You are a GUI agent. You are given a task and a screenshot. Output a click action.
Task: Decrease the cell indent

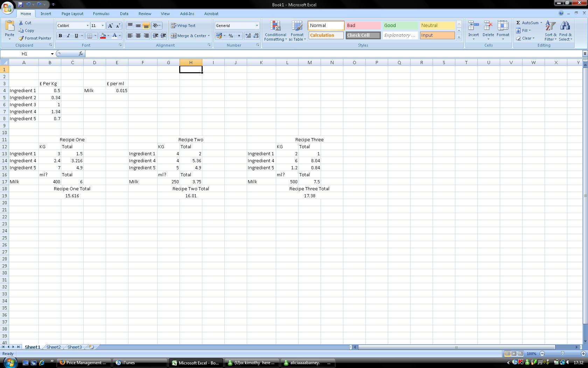[155, 36]
